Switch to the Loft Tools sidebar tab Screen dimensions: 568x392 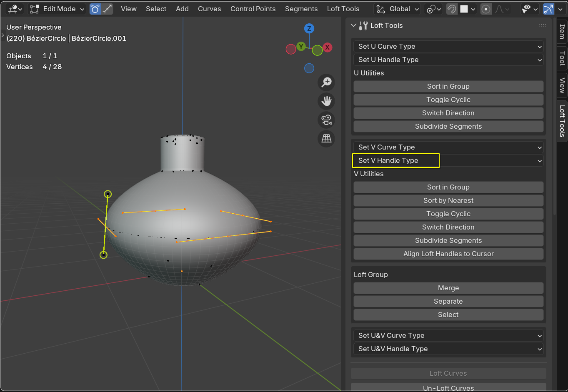point(562,121)
